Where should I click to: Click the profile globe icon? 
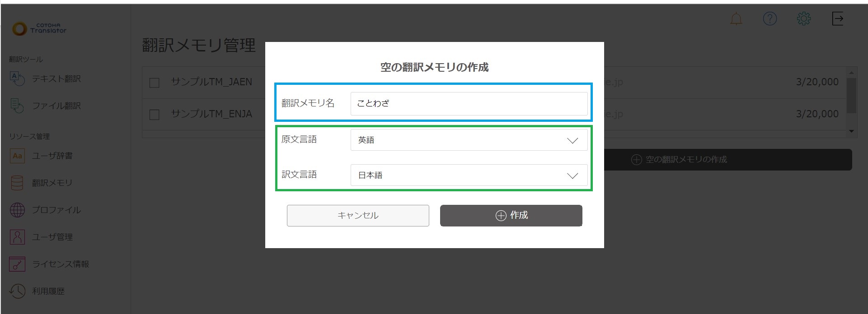17,210
